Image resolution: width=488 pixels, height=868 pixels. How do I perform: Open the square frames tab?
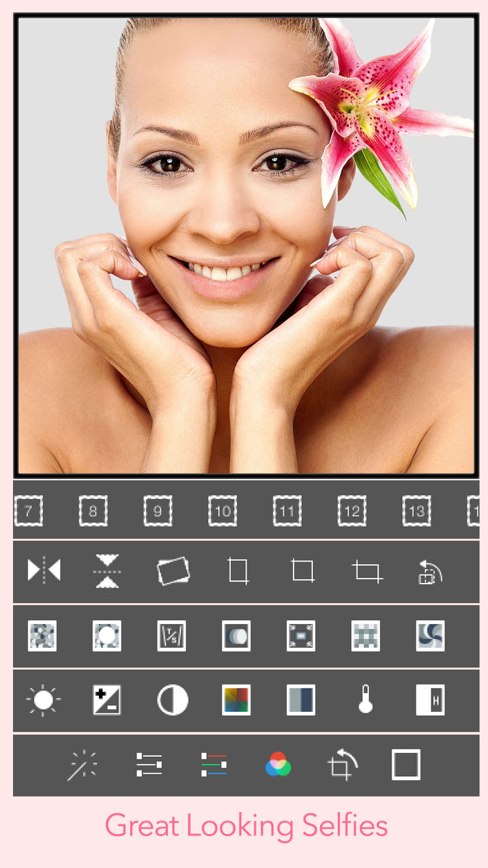coord(406,765)
